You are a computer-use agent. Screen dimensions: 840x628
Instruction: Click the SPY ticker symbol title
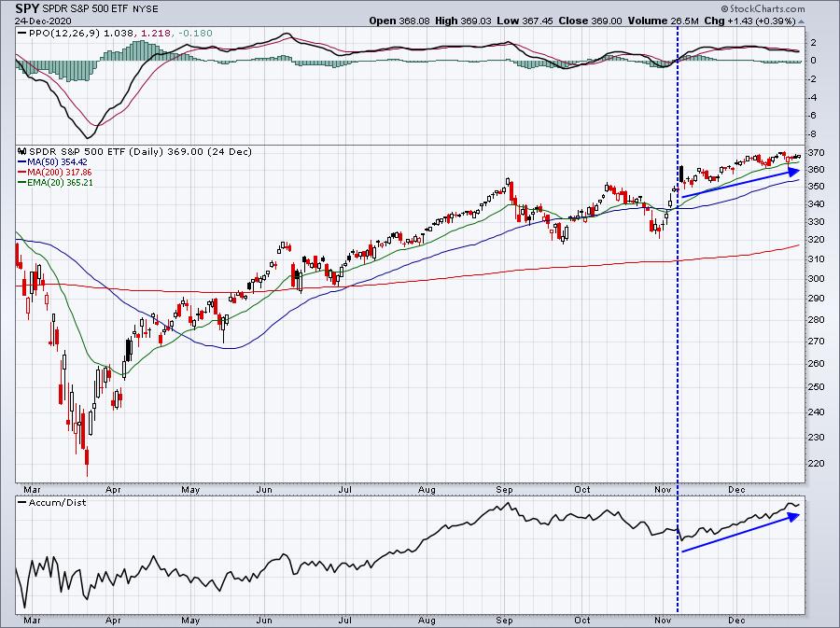tap(27, 8)
